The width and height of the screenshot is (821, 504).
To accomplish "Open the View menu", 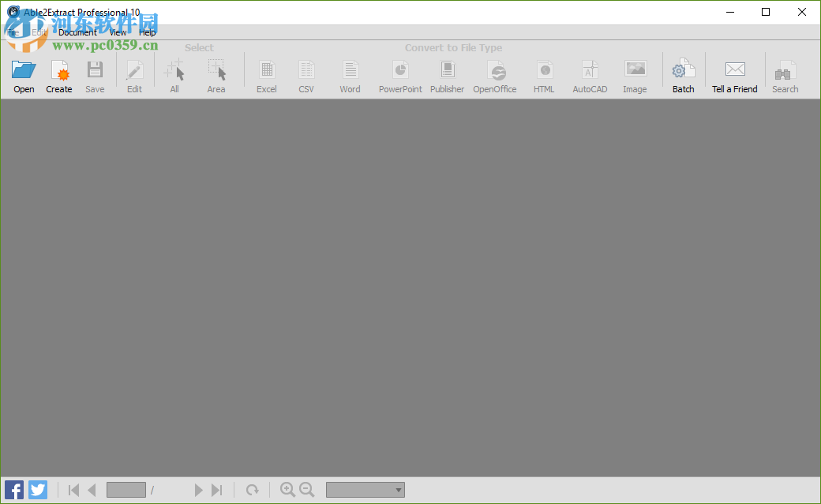I will coord(117,32).
